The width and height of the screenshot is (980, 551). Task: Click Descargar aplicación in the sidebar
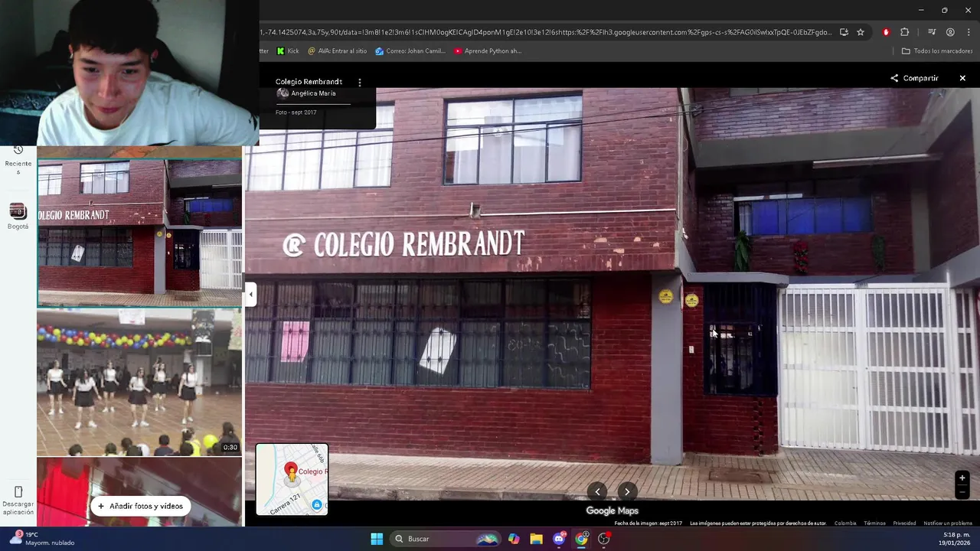coord(18,500)
